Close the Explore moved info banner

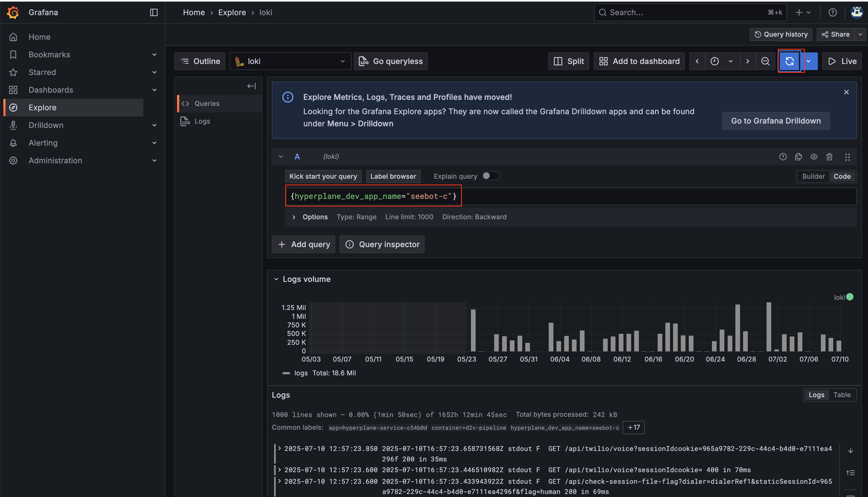pyautogui.click(x=846, y=92)
